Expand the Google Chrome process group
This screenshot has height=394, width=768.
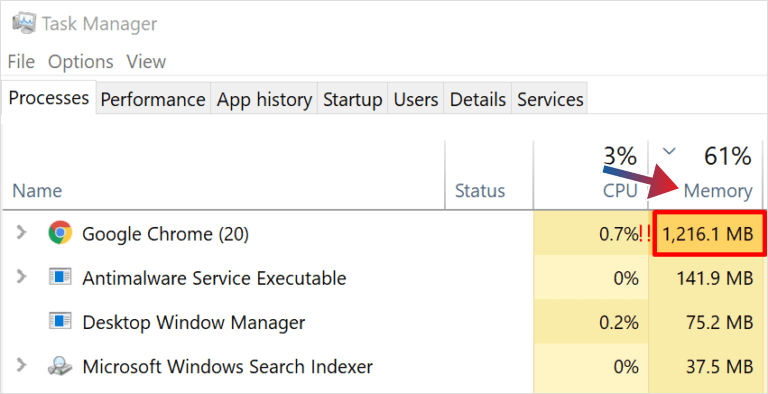(x=21, y=233)
